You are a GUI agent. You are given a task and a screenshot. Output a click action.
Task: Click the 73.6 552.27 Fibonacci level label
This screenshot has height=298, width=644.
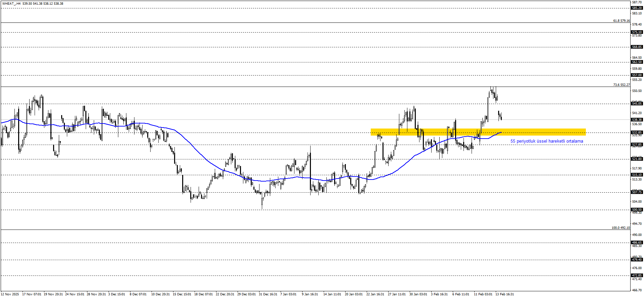tap(621, 85)
